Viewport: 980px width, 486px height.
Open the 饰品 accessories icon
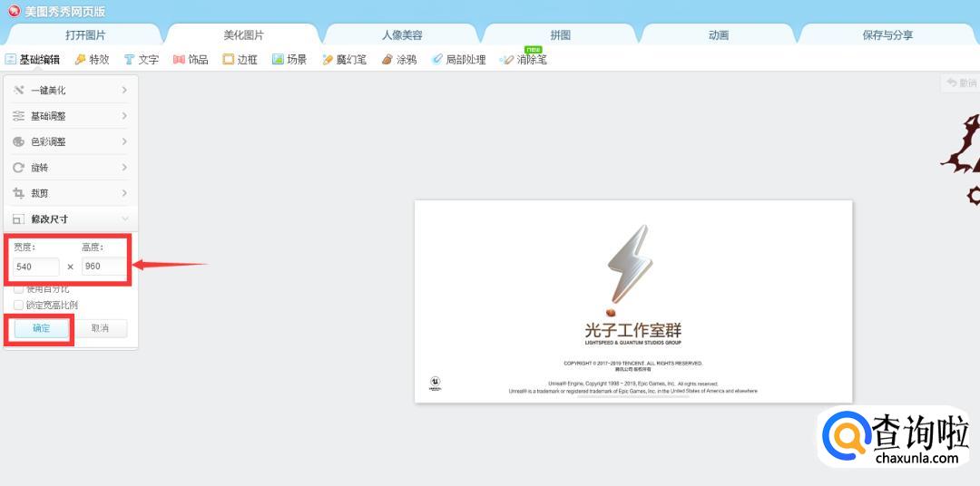pyautogui.click(x=180, y=60)
